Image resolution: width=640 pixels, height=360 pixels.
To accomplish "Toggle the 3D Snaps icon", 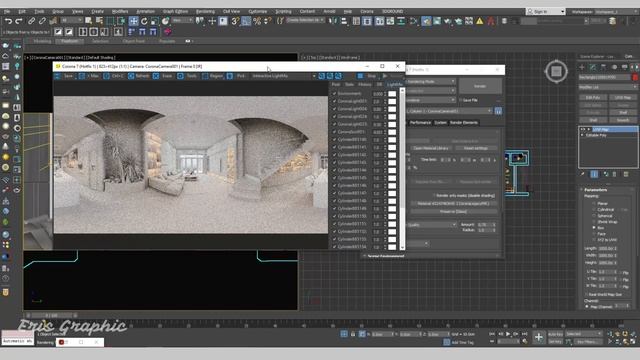I will (235, 21).
